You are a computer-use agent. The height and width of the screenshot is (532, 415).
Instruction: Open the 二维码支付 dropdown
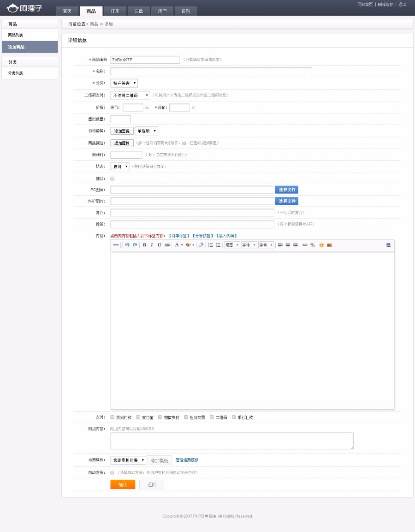coord(130,96)
